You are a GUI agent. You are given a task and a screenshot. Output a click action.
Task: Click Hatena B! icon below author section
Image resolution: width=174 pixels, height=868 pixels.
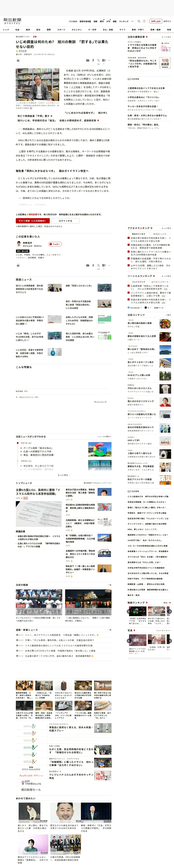pos(104,265)
